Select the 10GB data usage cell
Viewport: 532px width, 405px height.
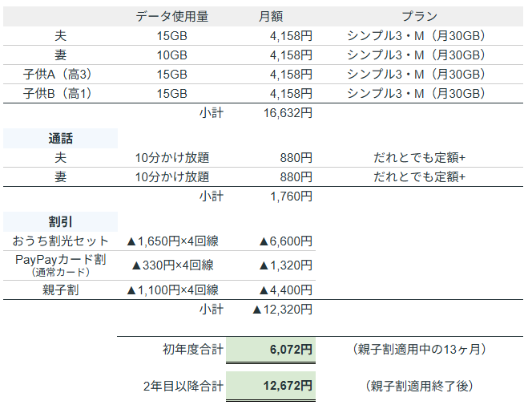172,55
